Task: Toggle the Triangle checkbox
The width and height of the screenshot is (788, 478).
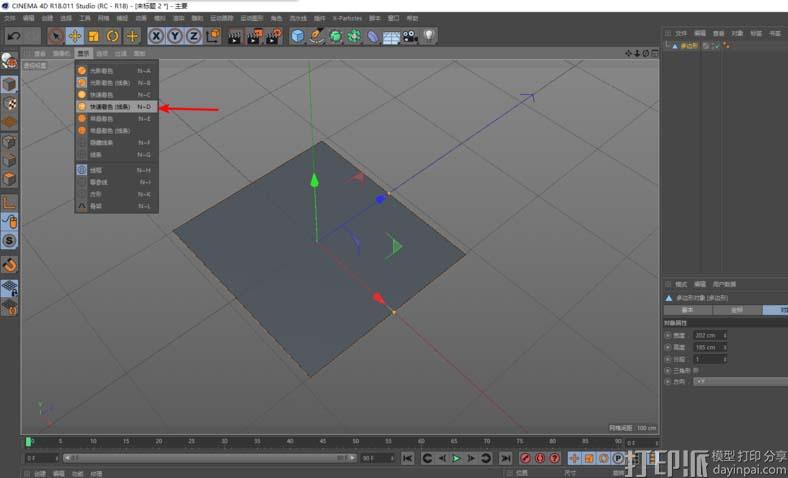Action: (696, 370)
